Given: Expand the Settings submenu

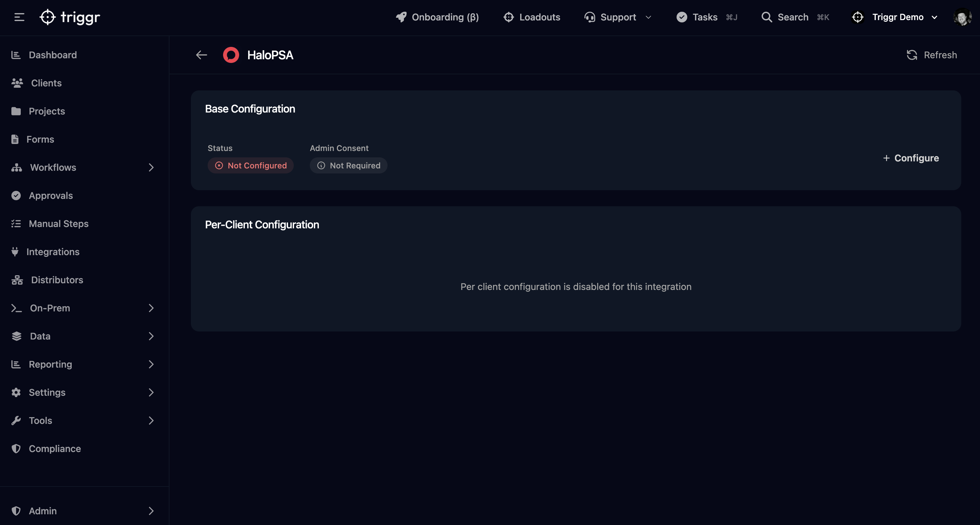Looking at the screenshot, I should [x=151, y=392].
